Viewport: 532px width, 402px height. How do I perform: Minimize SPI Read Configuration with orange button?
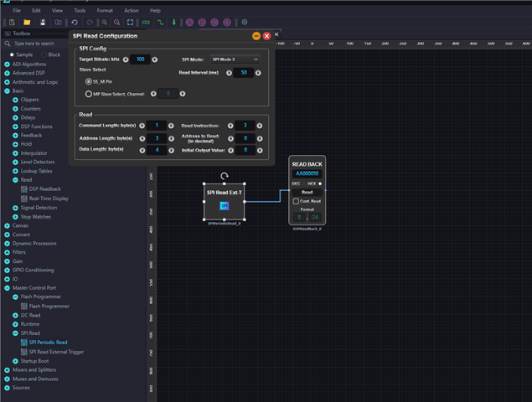[x=256, y=36]
